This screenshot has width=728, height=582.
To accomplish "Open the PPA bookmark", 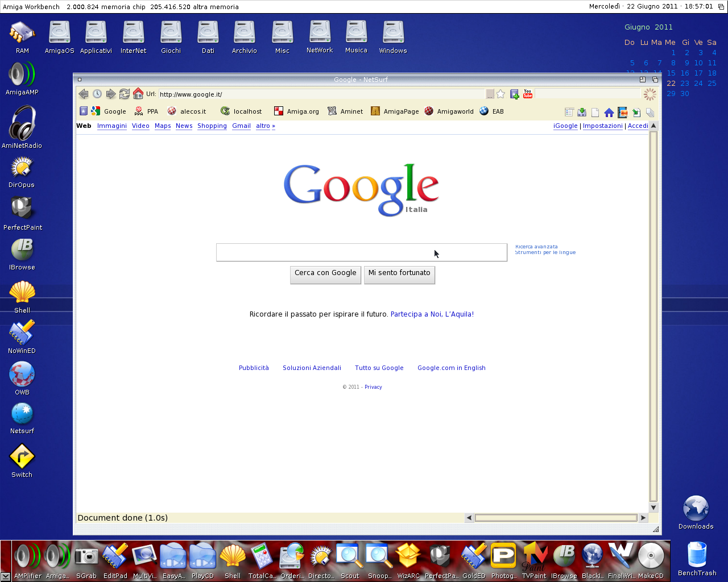I will point(146,111).
